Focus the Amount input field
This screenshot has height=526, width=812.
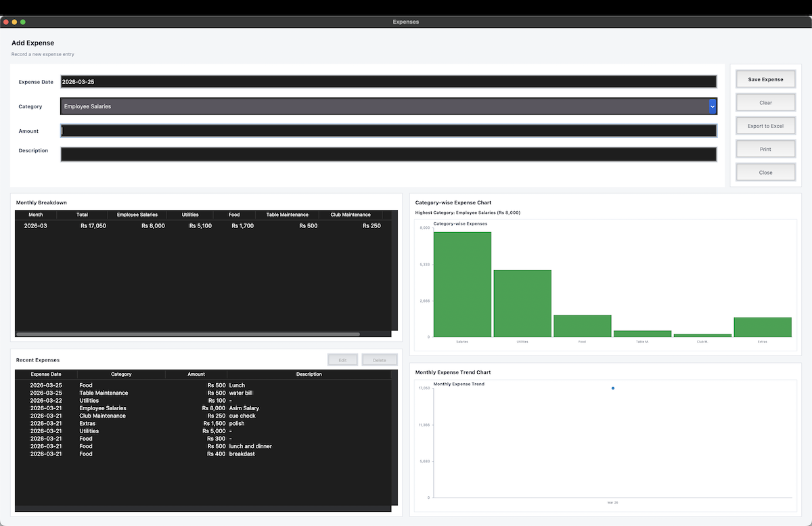[x=388, y=131]
